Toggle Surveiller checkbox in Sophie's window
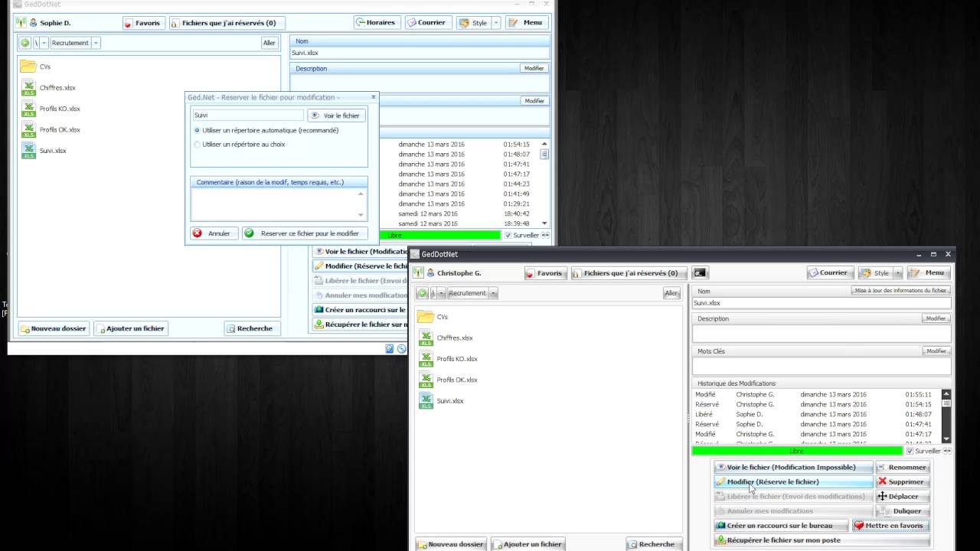The height and width of the screenshot is (551, 980). [508, 236]
